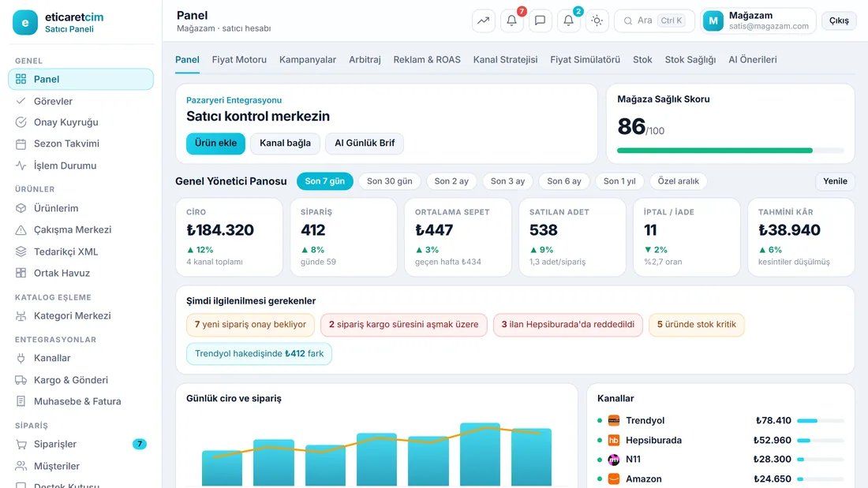Open Onay Kuyruğu icon in sidebar
Viewport: 868px width, 488px height.
coord(21,122)
